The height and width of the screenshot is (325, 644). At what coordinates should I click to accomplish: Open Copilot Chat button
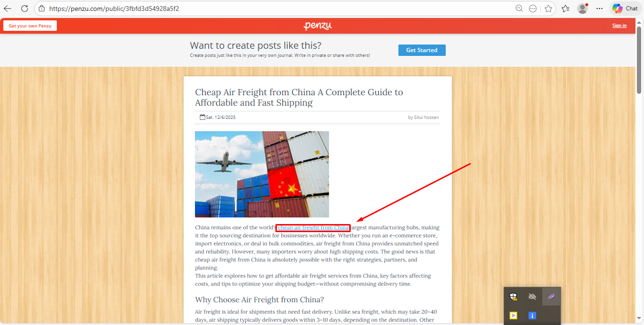(625, 9)
